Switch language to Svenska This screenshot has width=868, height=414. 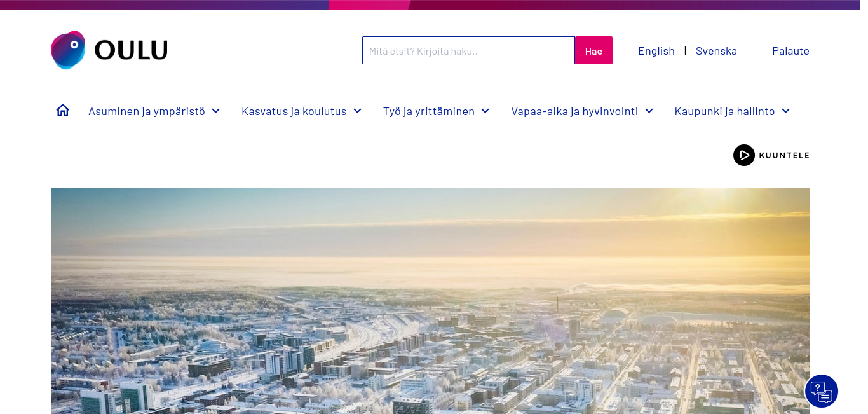[x=717, y=51]
